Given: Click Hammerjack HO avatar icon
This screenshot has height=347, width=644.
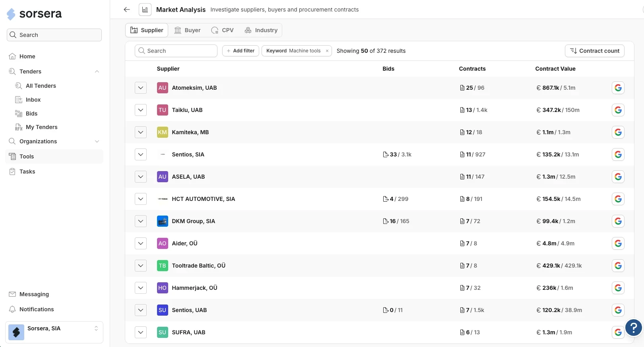Looking at the screenshot, I should click(x=162, y=288).
